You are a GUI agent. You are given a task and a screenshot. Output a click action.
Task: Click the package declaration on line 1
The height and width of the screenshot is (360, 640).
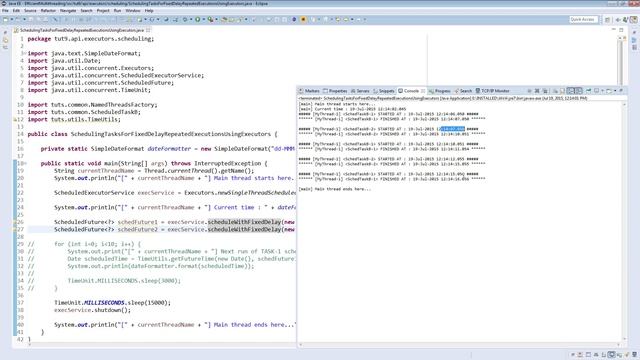tap(91, 39)
